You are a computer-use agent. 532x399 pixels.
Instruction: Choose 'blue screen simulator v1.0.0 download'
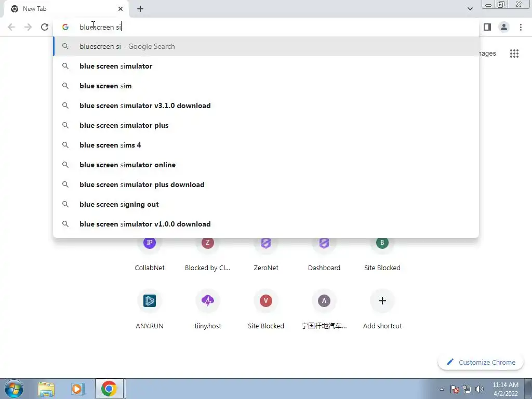[266, 224]
